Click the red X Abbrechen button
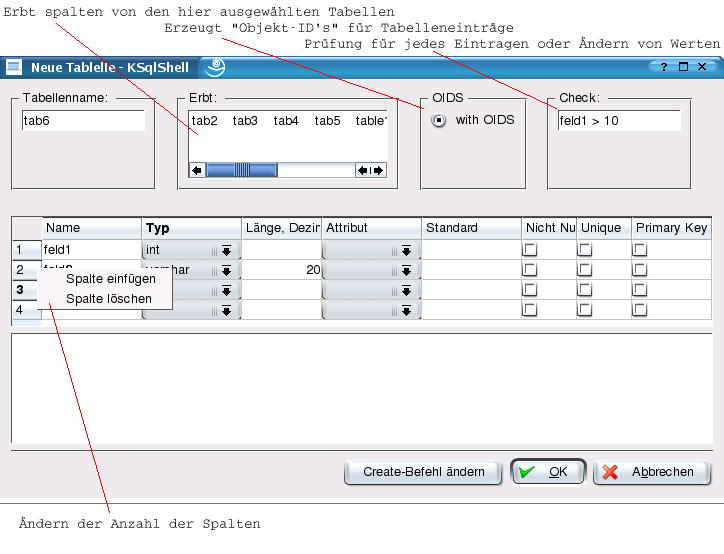724x554 pixels. [651, 472]
